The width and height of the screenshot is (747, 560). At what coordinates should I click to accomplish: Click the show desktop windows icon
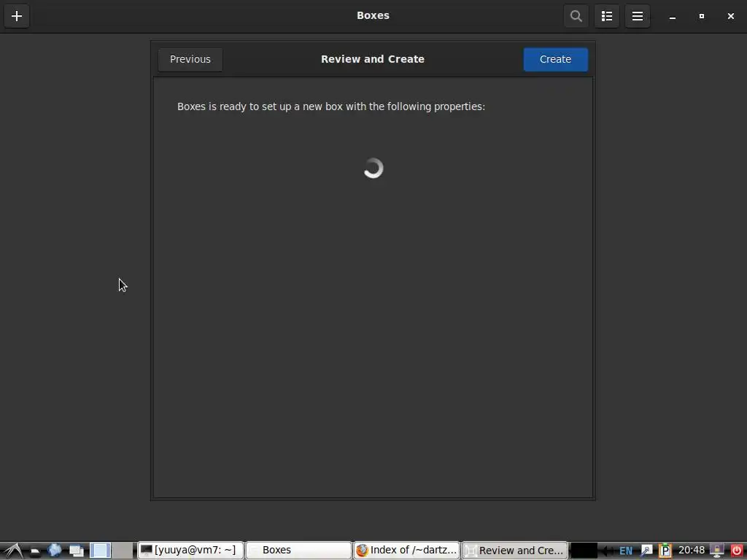(76, 551)
